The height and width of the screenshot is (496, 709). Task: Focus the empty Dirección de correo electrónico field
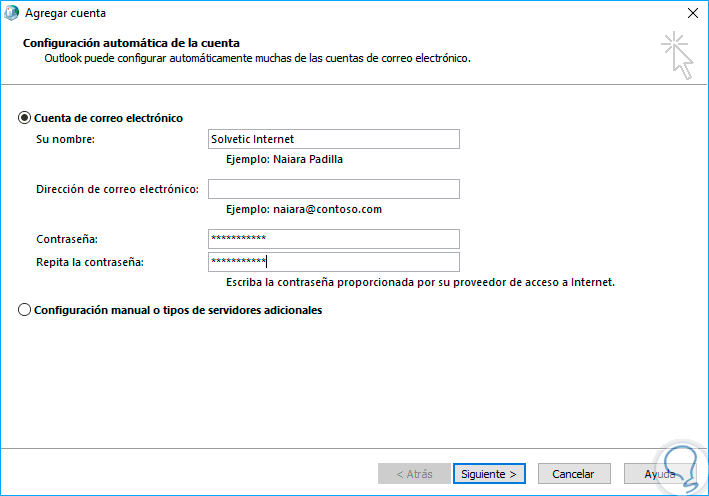click(333, 189)
